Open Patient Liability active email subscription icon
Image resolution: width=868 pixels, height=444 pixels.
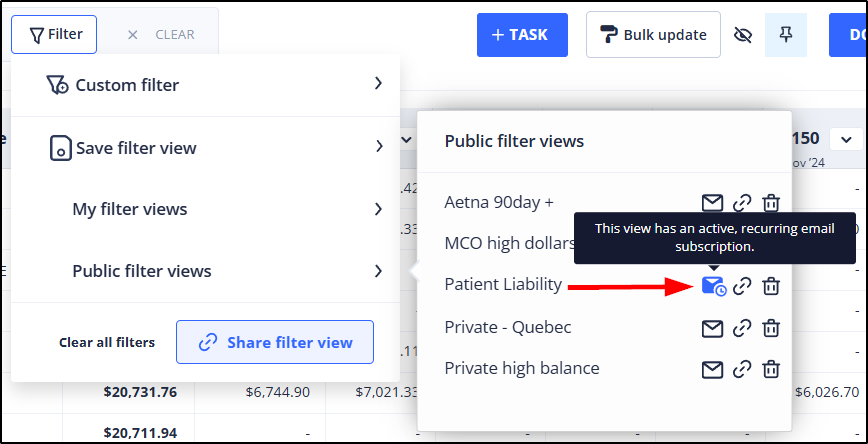point(713,286)
